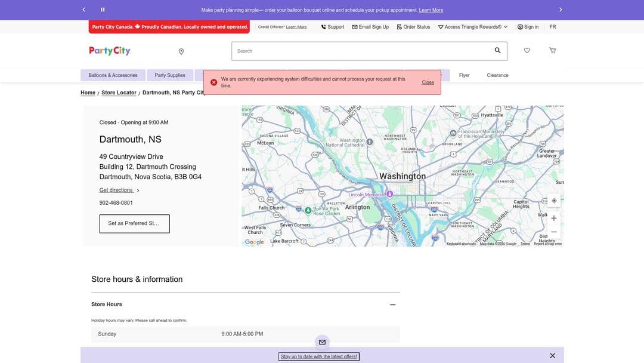Click the search magnifier icon
The width and height of the screenshot is (644, 363).
tap(497, 50)
